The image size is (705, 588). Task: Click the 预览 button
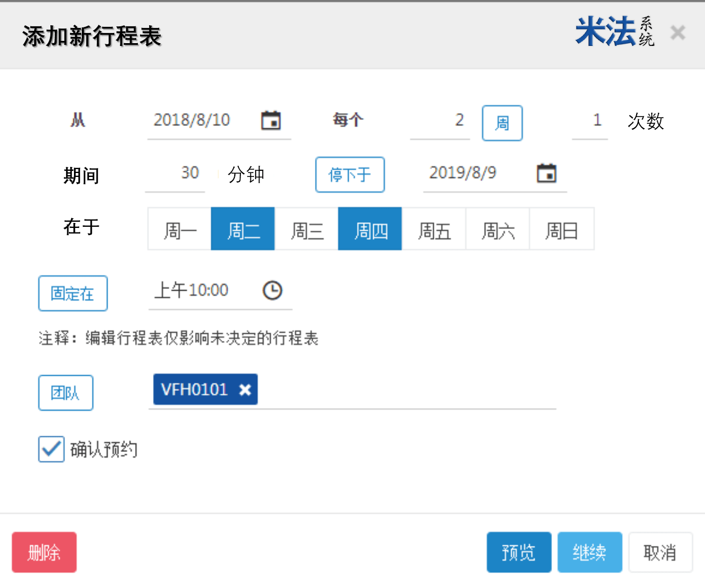tap(519, 552)
